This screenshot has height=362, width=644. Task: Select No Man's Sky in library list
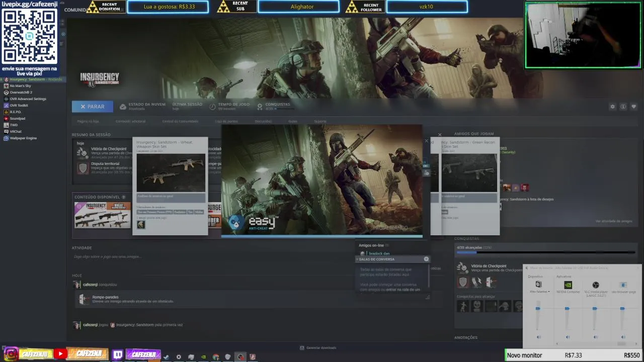[20, 86]
